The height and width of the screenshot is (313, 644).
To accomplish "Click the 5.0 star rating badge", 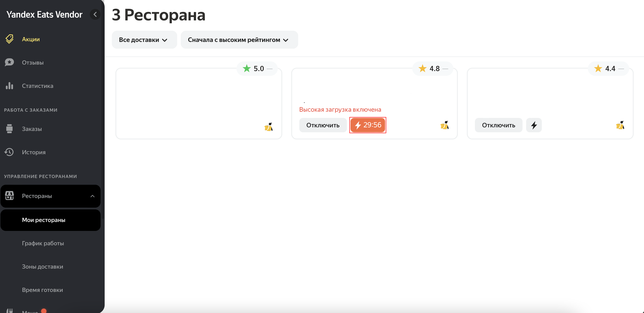I will point(257,68).
